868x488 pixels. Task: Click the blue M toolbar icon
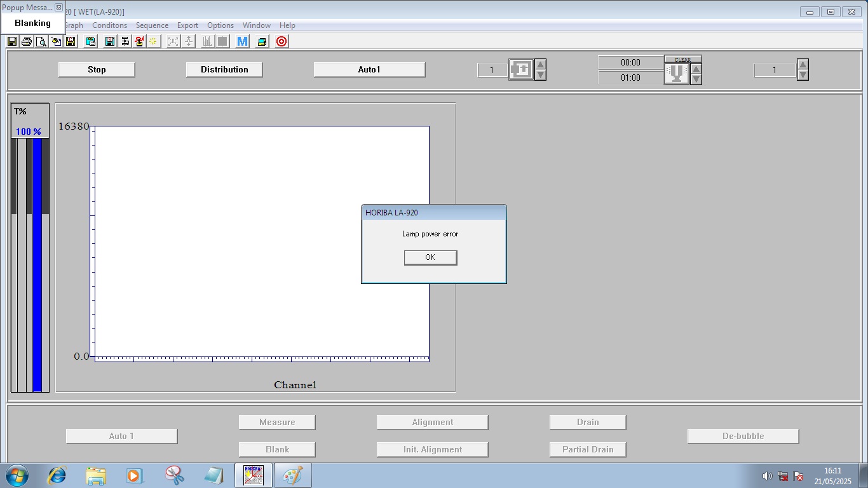[x=242, y=41]
